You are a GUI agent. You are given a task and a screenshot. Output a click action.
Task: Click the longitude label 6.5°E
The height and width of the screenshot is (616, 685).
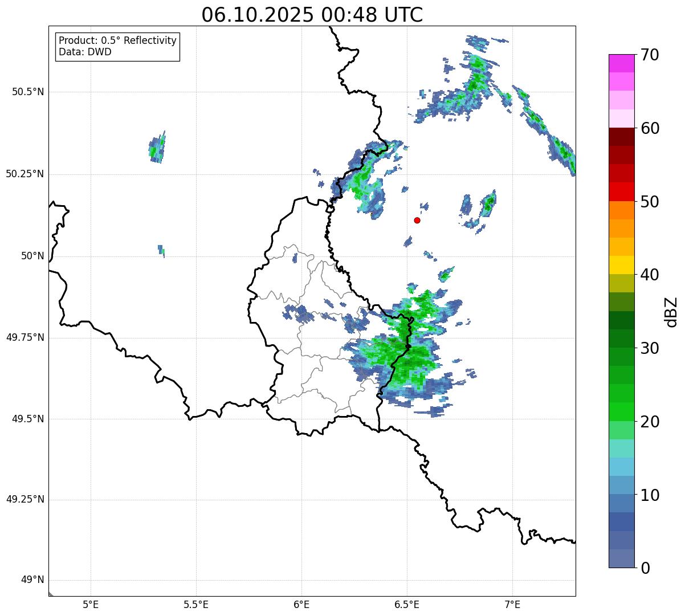tap(407, 605)
